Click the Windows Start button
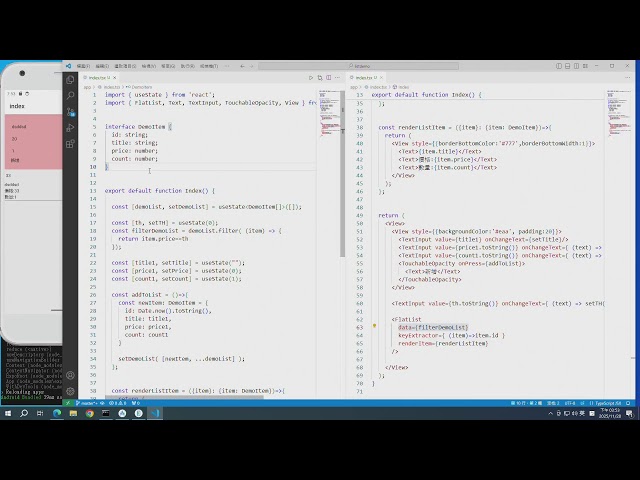640x480 pixels. pos(10,413)
